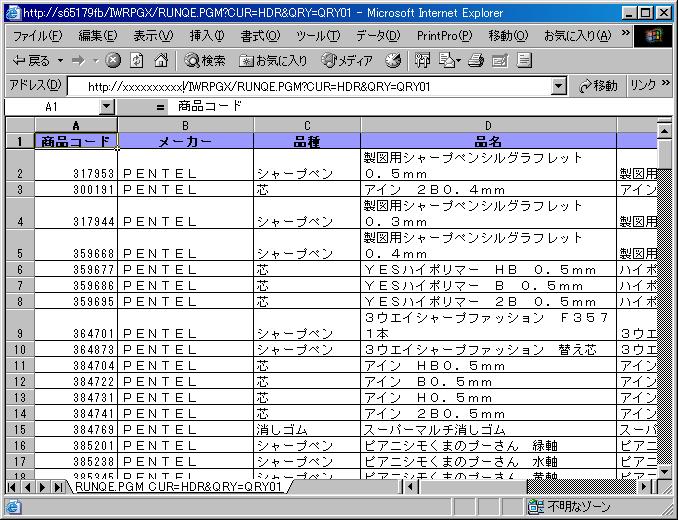Open the Mail icon dropdown arrow
Image resolution: width=678 pixels, height=520 pixels.
pyautogui.click(x=458, y=61)
